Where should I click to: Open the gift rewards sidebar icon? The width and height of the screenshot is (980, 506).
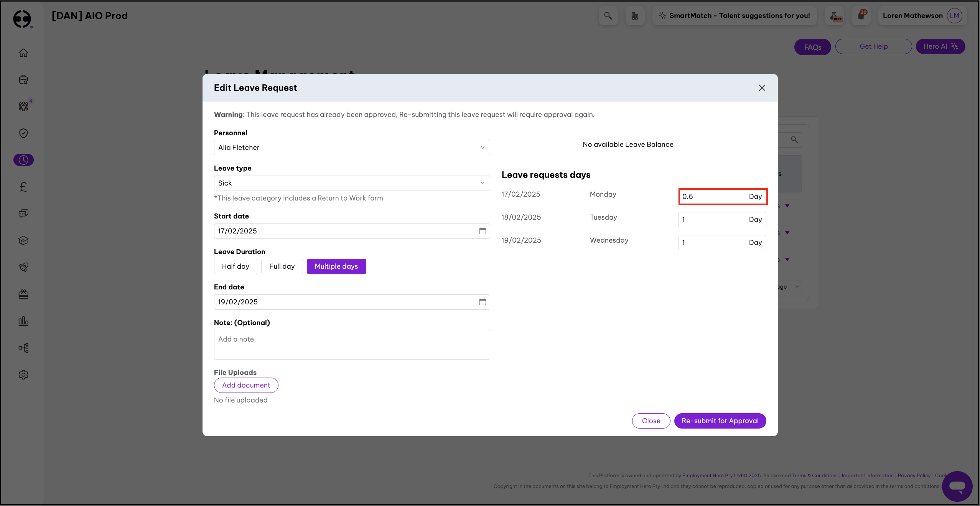coord(23,294)
